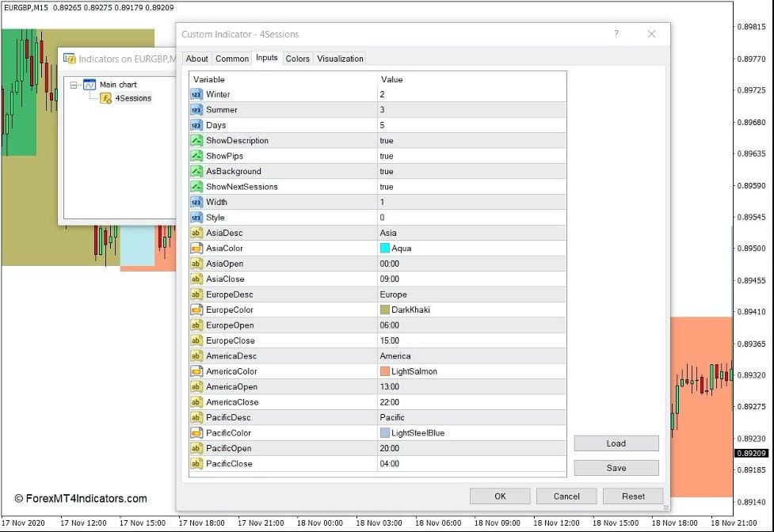The height and width of the screenshot is (532, 774).
Task: Open the Visualization tab
Action: (340, 59)
